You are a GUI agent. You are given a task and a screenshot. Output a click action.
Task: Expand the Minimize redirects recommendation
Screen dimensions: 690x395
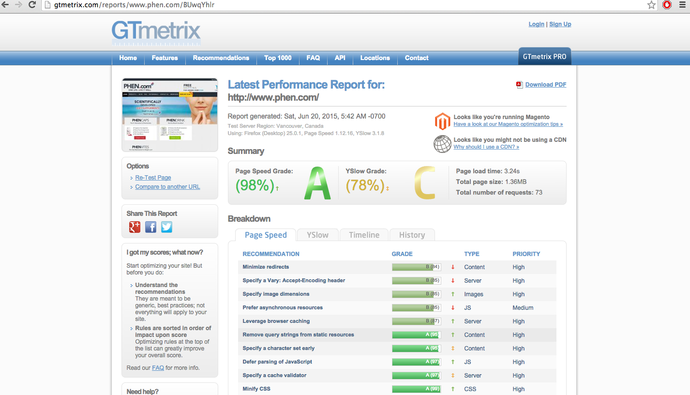(265, 267)
